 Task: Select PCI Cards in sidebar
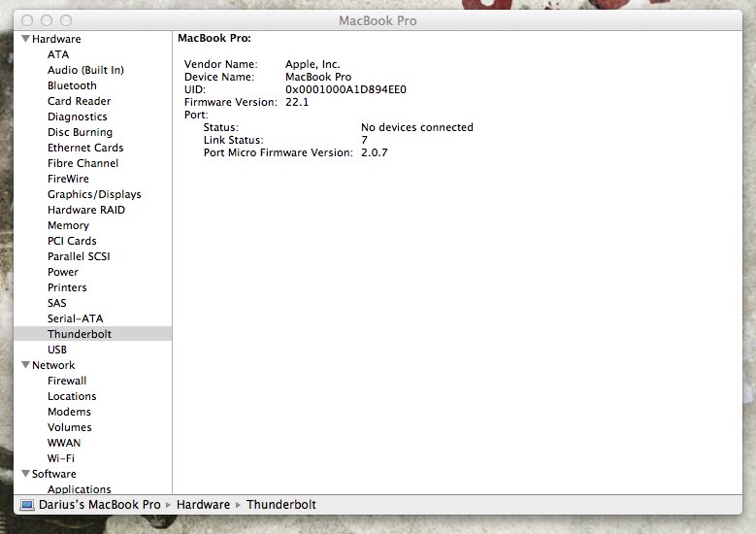click(x=72, y=241)
